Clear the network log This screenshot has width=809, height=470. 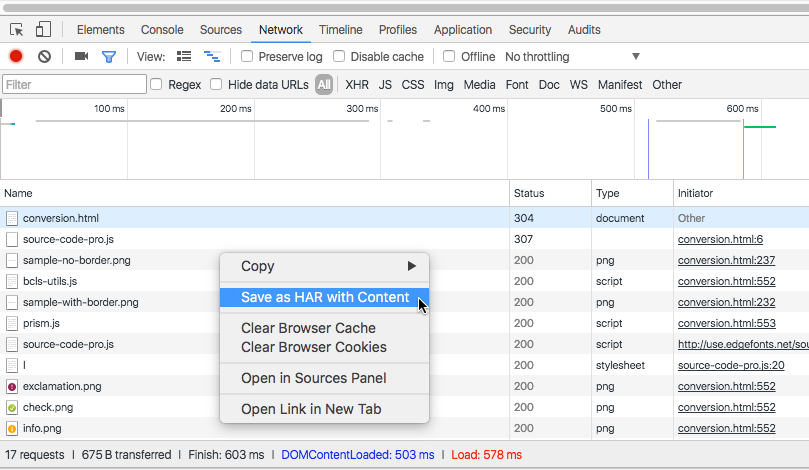[x=44, y=57]
